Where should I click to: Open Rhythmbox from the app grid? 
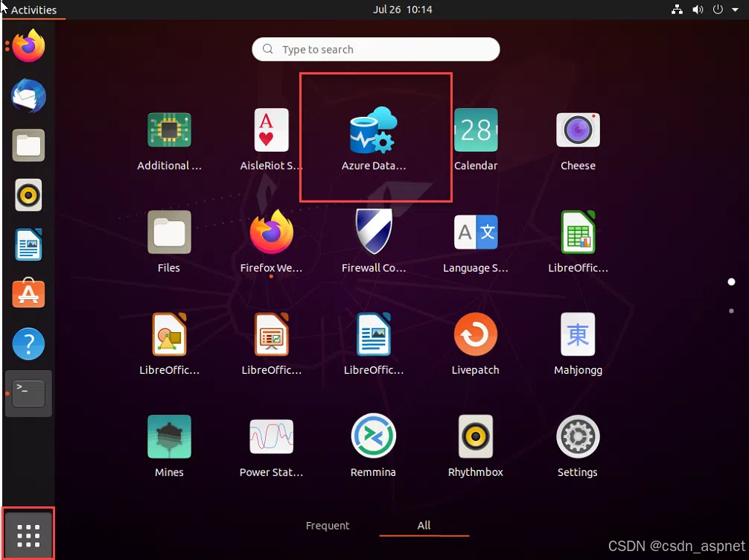(476, 446)
